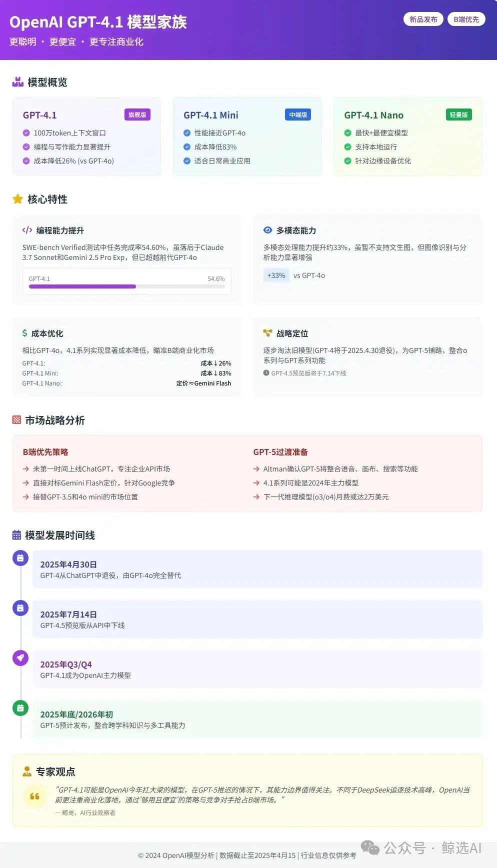Click the eye icon beside 多模态能力
497x868 pixels.
coord(267,230)
